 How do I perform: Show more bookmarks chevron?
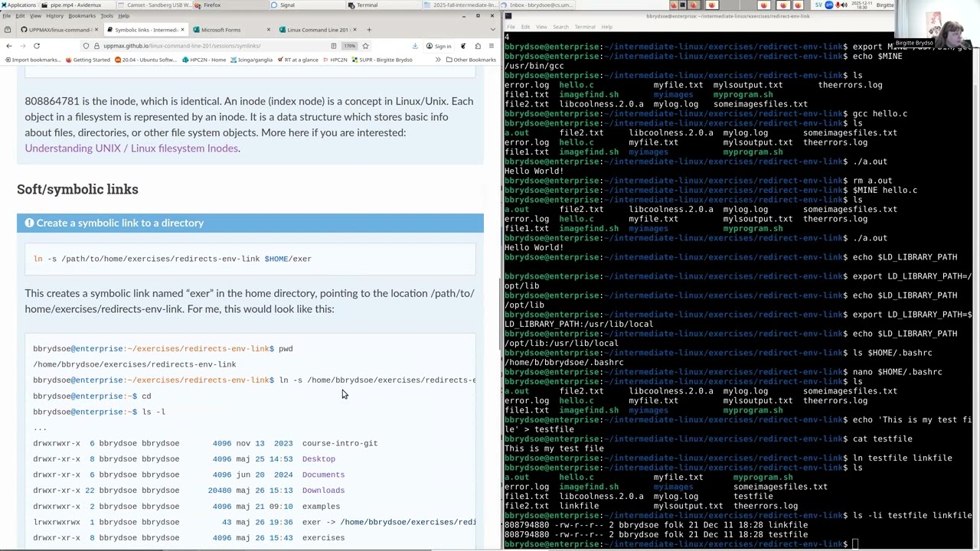click(439, 60)
